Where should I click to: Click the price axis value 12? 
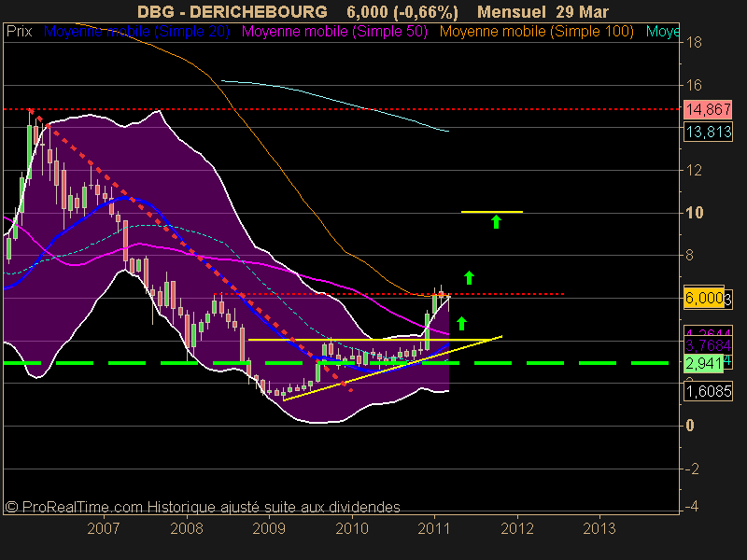click(694, 171)
